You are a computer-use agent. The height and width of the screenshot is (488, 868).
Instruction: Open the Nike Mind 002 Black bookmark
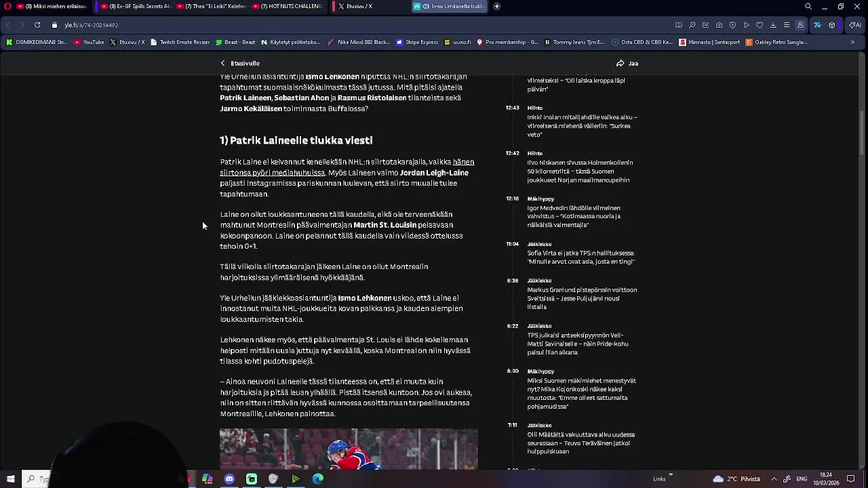pyautogui.click(x=359, y=42)
